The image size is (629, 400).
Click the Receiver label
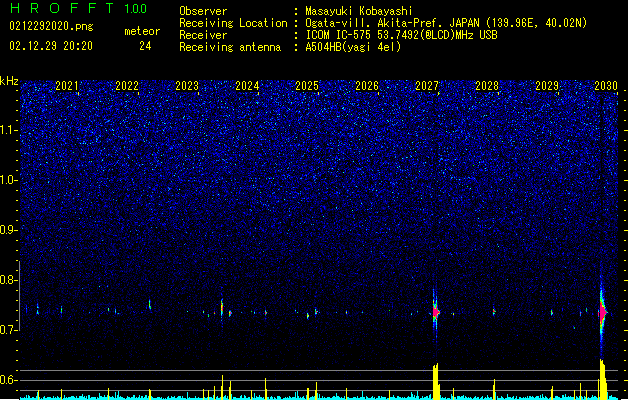coord(203,35)
